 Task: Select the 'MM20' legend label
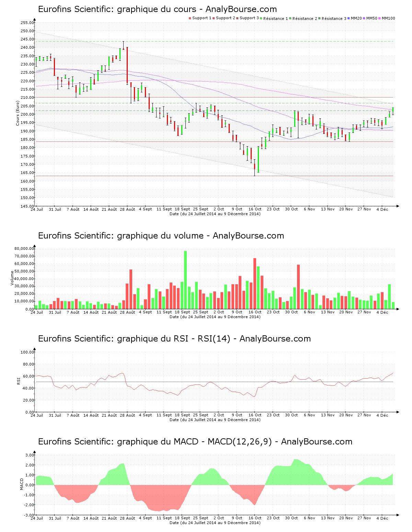point(356,18)
